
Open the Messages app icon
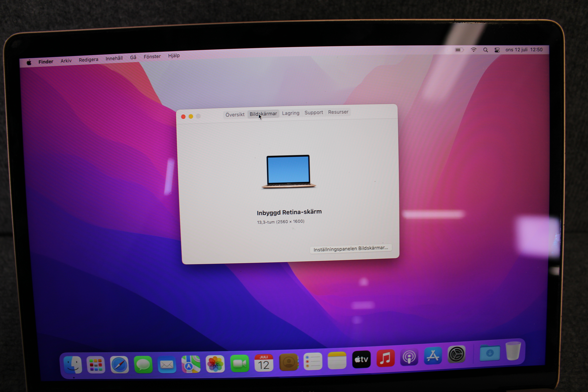pyautogui.click(x=143, y=365)
